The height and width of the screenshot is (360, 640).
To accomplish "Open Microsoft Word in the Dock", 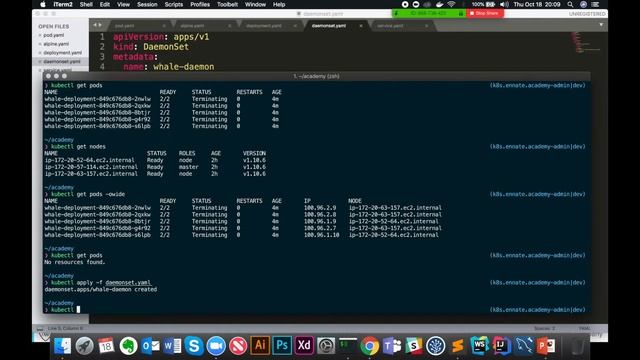I will [172, 346].
